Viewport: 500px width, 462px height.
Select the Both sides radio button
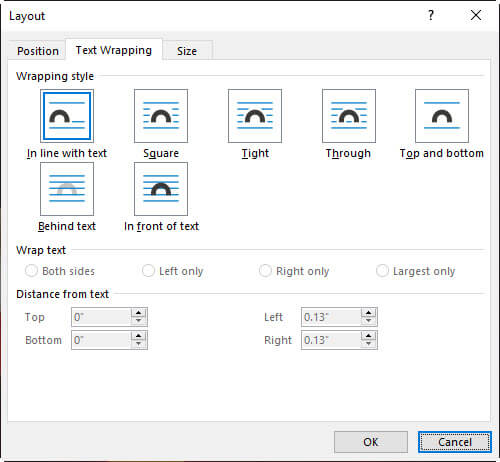(x=31, y=271)
